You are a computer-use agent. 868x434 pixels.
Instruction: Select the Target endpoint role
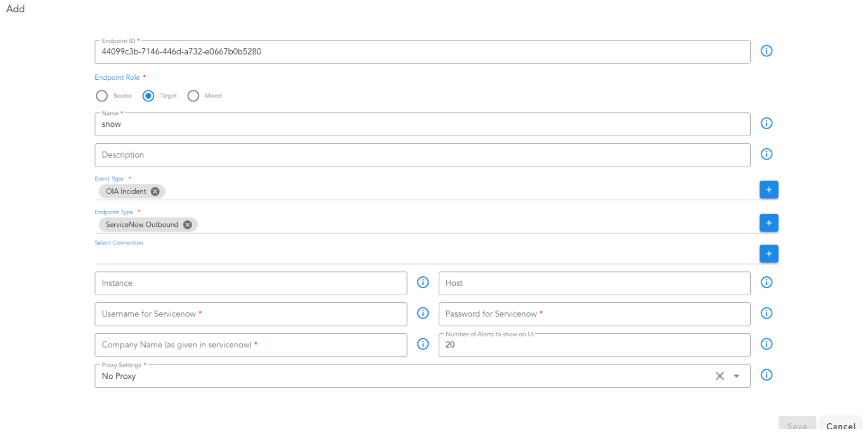(x=148, y=96)
